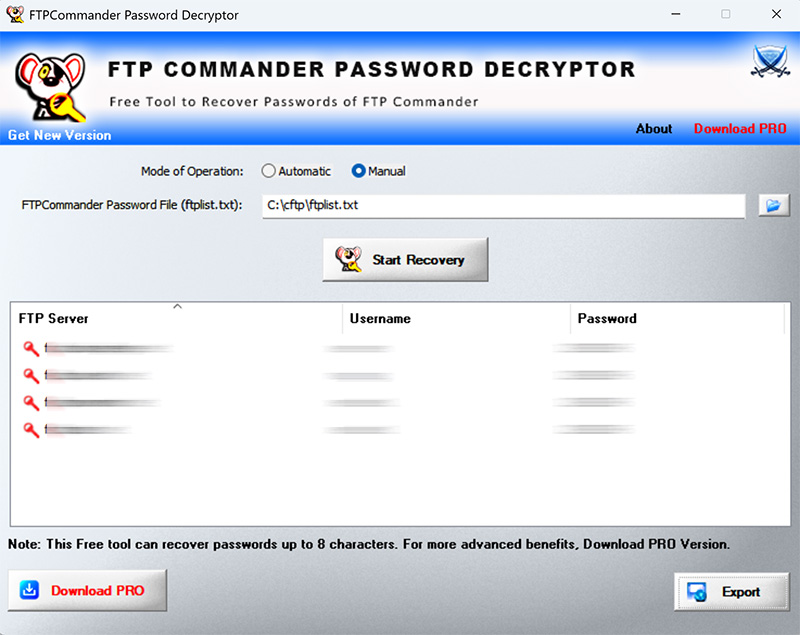Screen dimensions: 800x635
Task: Click the app icon in the title bar
Action: point(15,15)
